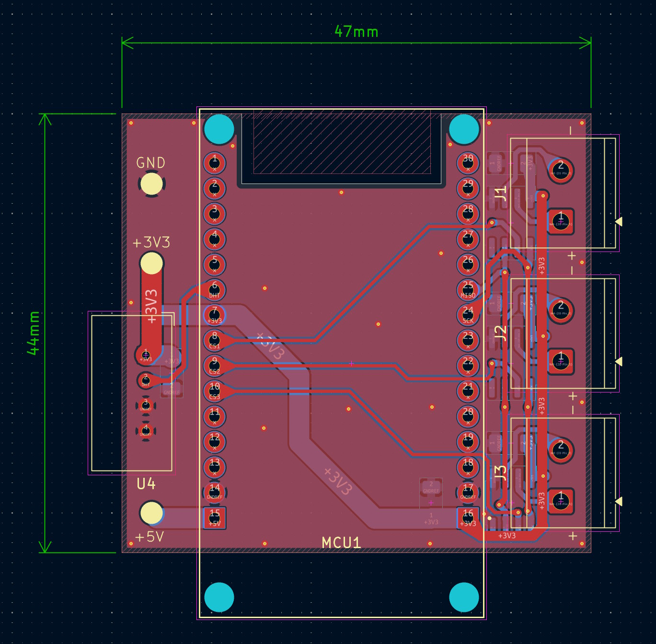Click connector J2 round pad 2
656x644 pixels.
click(561, 310)
